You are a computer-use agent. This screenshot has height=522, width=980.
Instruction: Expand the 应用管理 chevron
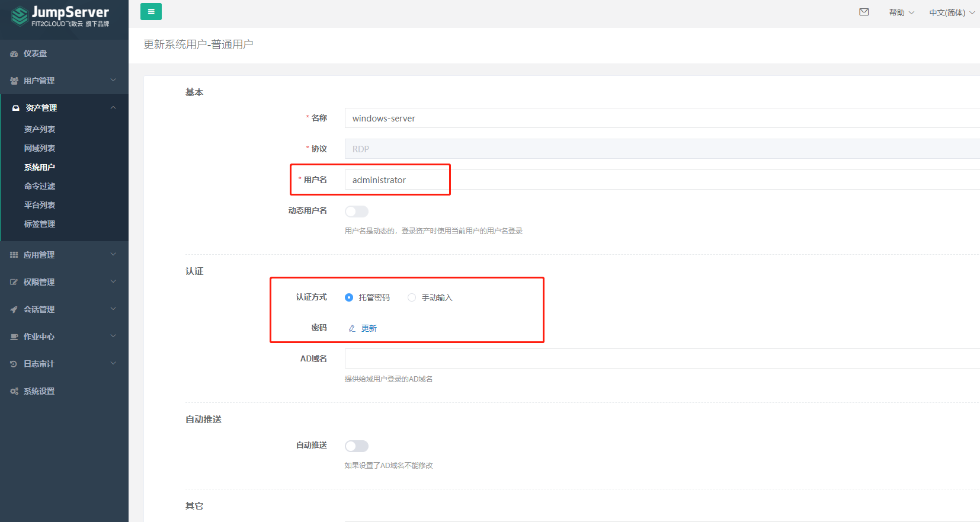click(113, 254)
